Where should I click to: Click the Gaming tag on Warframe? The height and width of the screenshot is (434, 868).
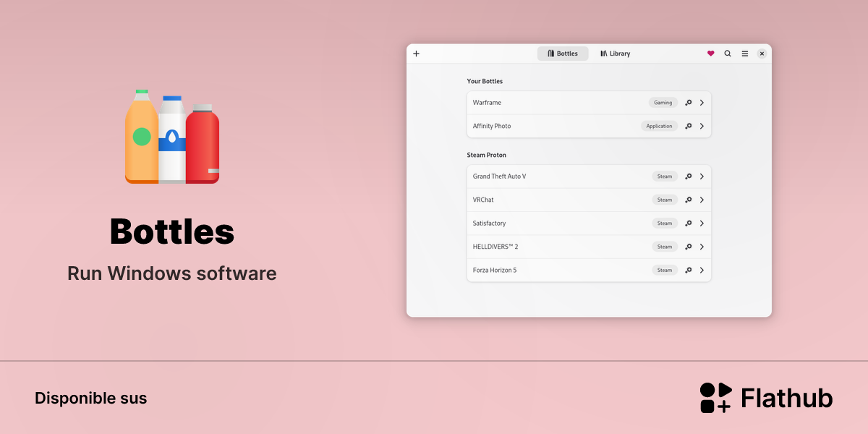tap(663, 103)
